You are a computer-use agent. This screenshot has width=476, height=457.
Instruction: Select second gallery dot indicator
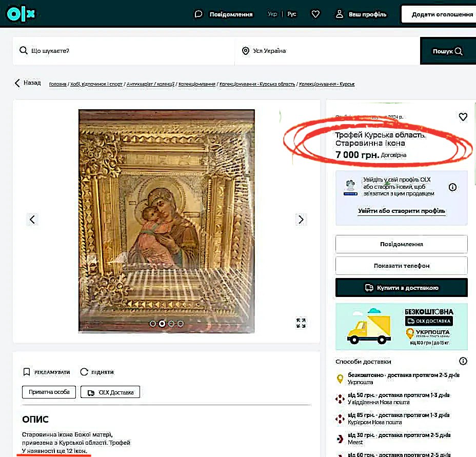pos(162,324)
